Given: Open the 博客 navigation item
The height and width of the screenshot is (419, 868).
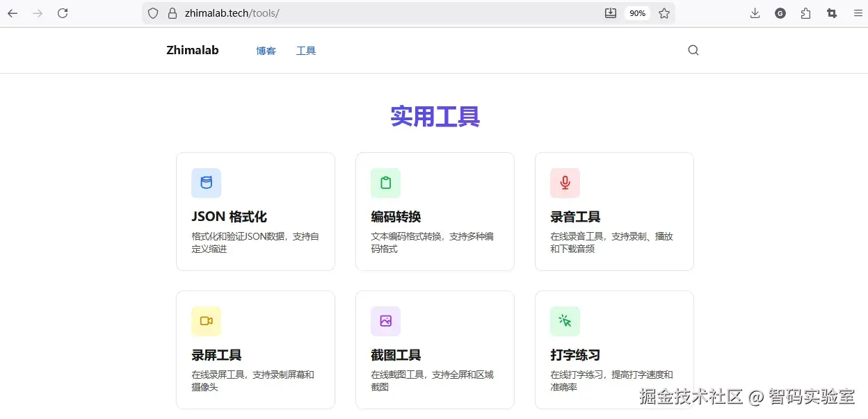Looking at the screenshot, I should point(266,50).
